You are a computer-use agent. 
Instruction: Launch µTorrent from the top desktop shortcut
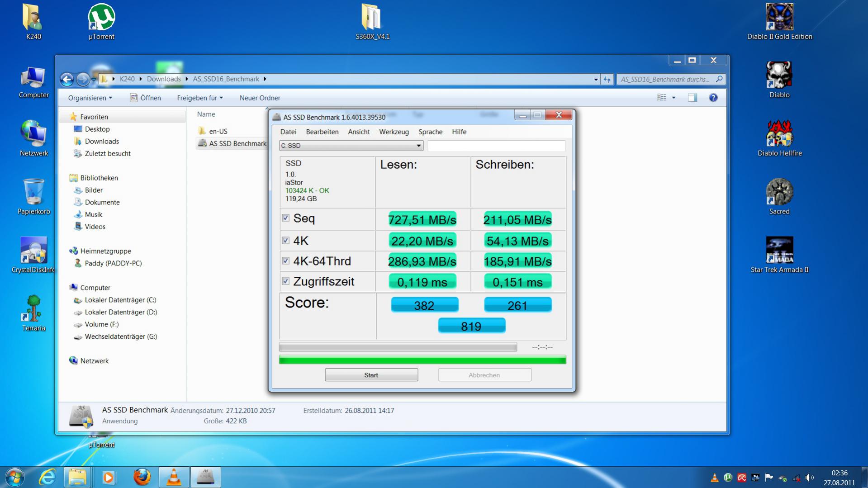101,22
